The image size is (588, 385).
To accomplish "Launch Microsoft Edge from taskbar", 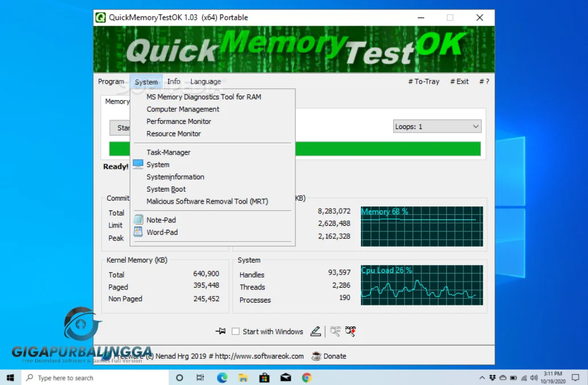I will pos(222,378).
